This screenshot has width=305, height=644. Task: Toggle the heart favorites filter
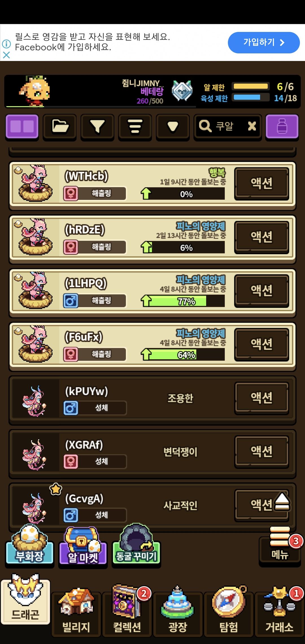[173, 127]
